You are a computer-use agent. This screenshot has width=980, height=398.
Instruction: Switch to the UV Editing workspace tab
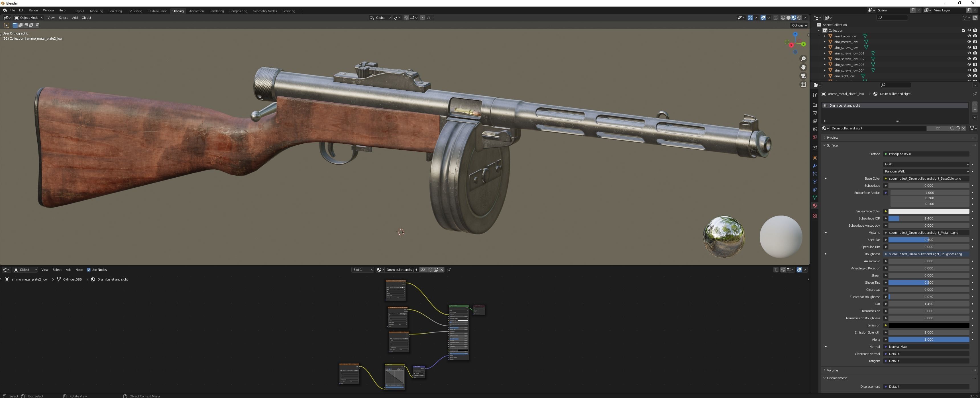tap(135, 11)
